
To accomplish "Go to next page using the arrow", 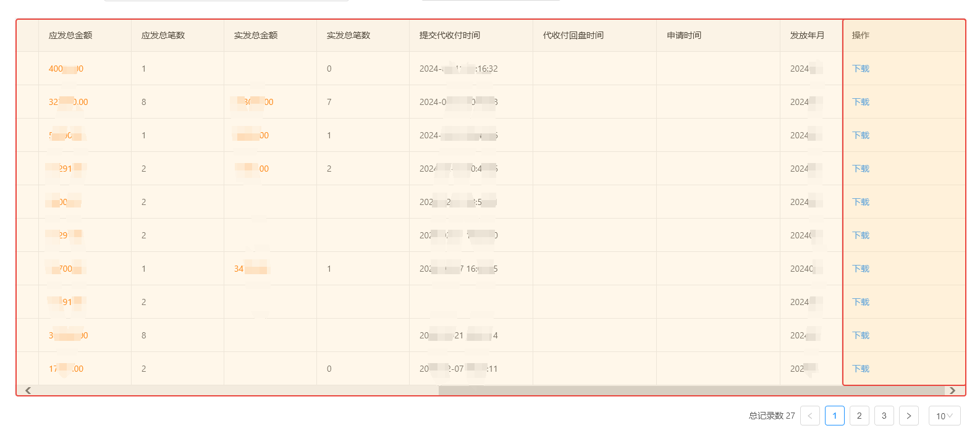I will click(x=908, y=416).
